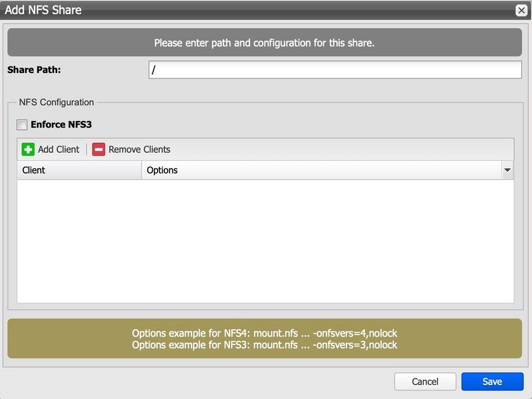
Task: Click the NFS Configuration section legend
Action: click(x=57, y=102)
